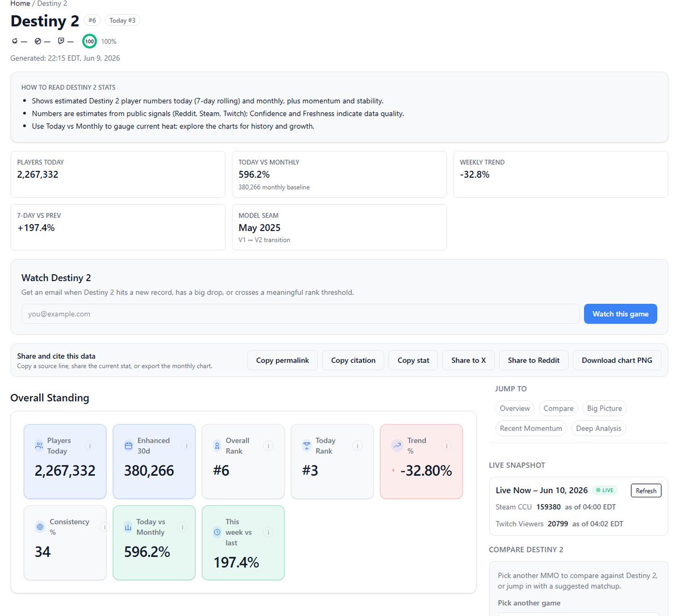Open info tooltip for Today Rank card
The width and height of the screenshot is (681, 616).
pos(358,446)
